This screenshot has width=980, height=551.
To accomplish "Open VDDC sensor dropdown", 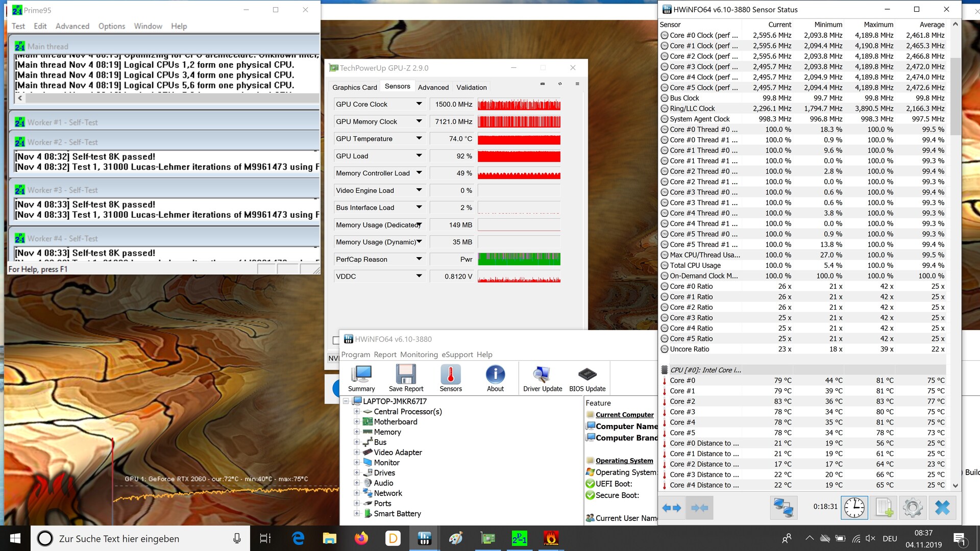I will [x=419, y=276].
